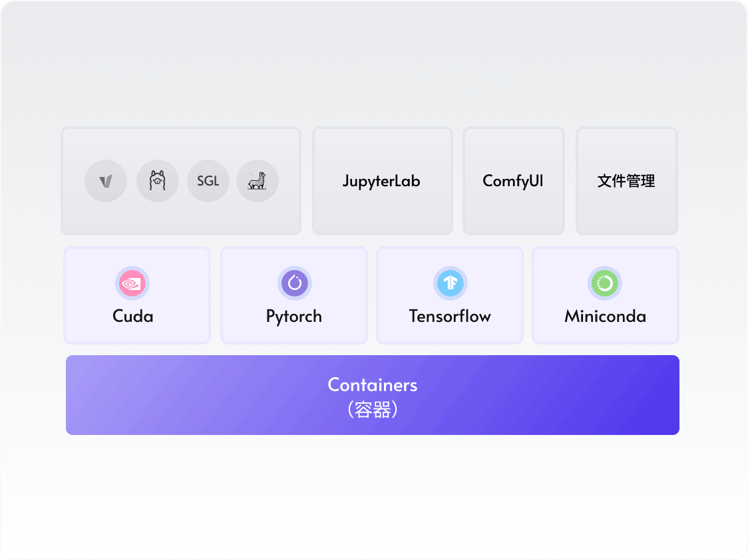Toggle the Miniconda environment card
Screen dimensions: 748x560
(x=605, y=295)
